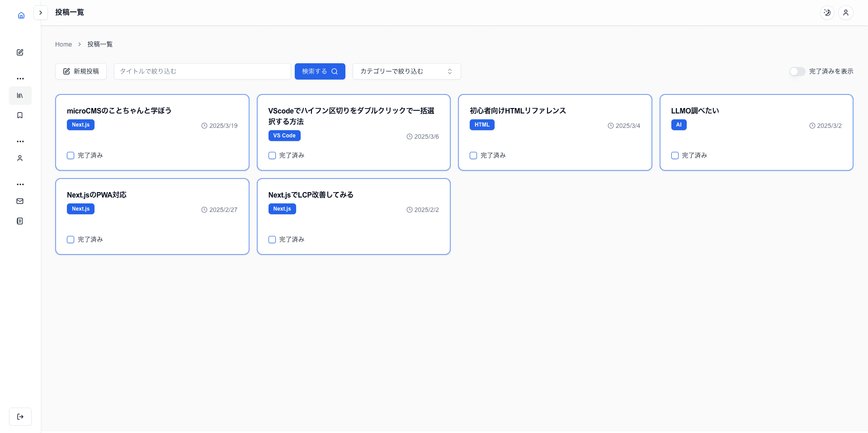Click the 投稿一覧 breadcrumb
This screenshot has height=433, width=868.
pyautogui.click(x=100, y=44)
